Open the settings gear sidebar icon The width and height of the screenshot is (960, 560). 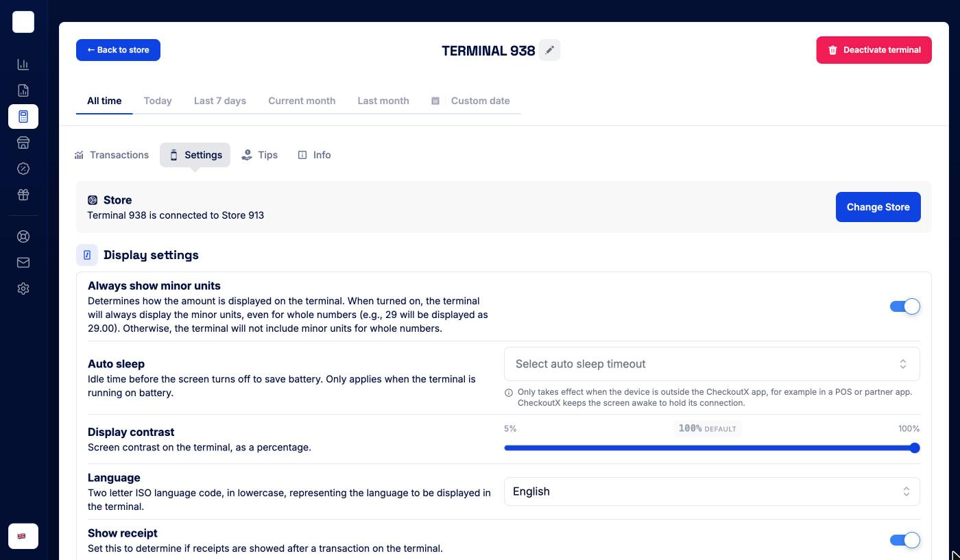click(23, 289)
